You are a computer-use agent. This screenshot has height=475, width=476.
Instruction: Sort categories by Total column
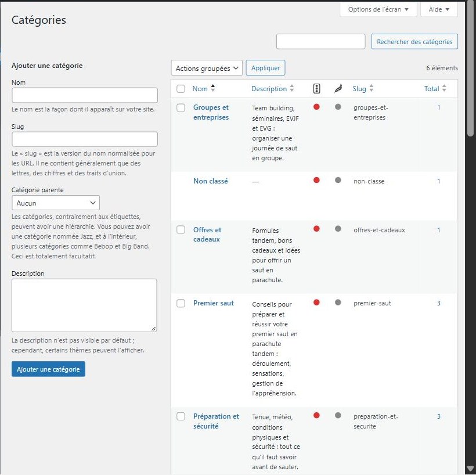[x=431, y=89]
